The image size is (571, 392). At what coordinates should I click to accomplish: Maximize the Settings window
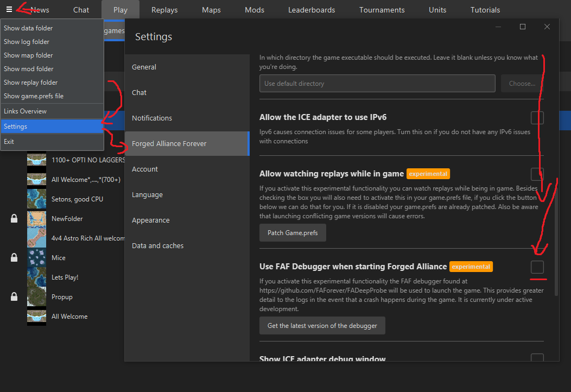coord(523,27)
